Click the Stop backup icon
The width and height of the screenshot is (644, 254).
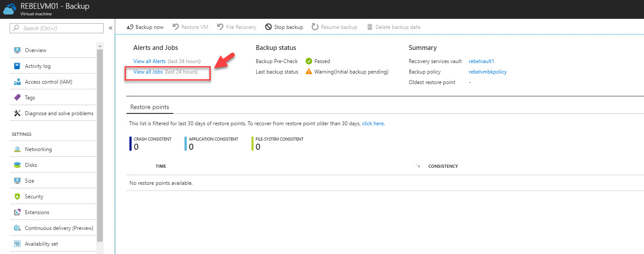268,27
